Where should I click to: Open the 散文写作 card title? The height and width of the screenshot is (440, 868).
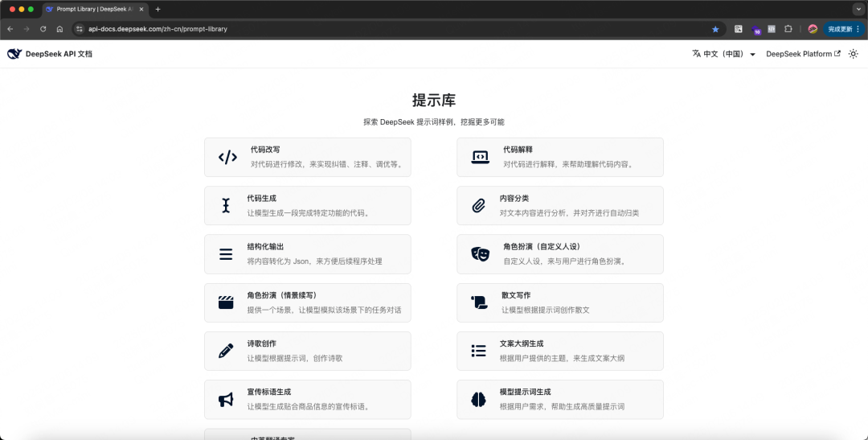coord(515,295)
